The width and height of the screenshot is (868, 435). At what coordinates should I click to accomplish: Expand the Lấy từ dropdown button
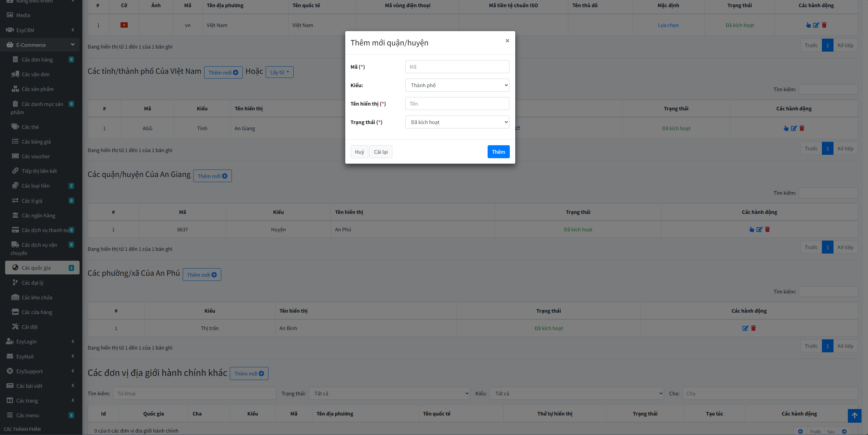click(x=279, y=72)
